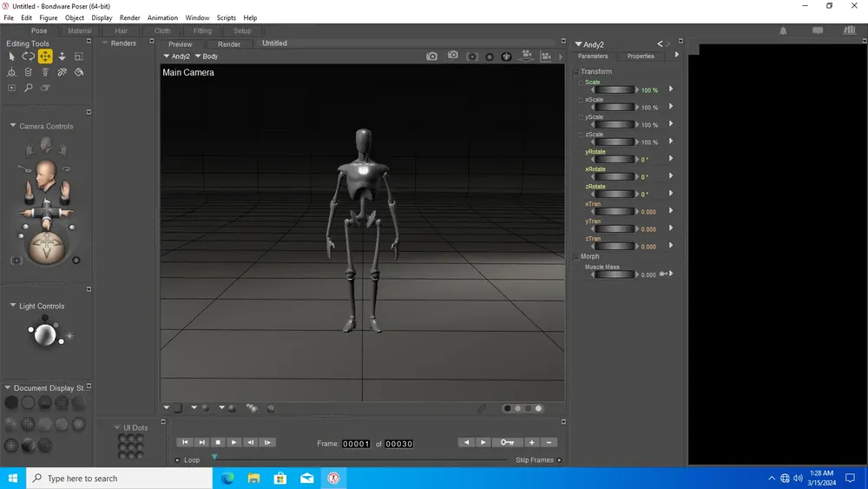This screenshot has width=868, height=489.
Task: Adjust the Scale parameter dial
Action: (x=615, y=89)
